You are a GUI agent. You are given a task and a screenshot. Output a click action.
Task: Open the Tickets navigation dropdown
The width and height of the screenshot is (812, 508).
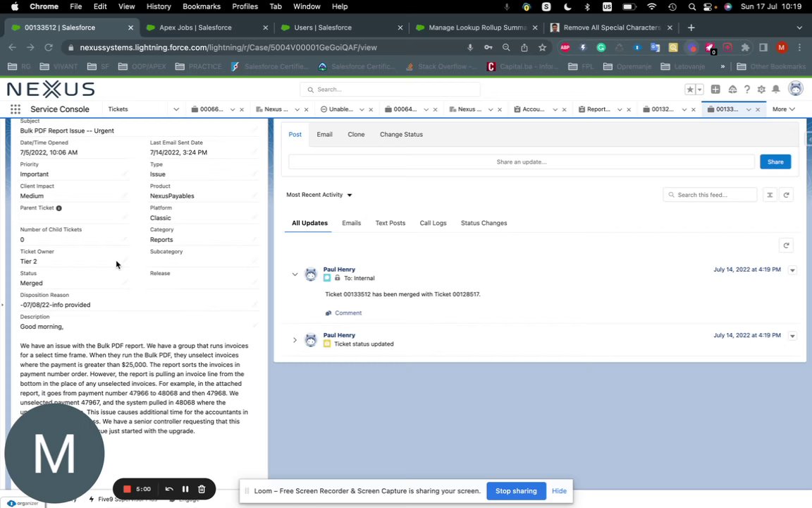[176, 109]
